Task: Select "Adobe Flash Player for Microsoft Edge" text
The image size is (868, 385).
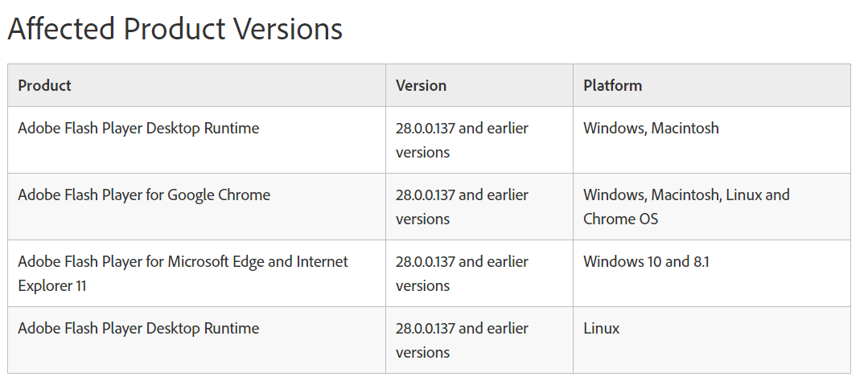Action: 183,261
